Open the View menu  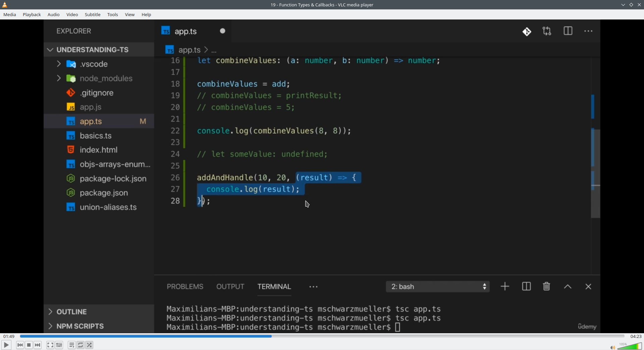130,15
